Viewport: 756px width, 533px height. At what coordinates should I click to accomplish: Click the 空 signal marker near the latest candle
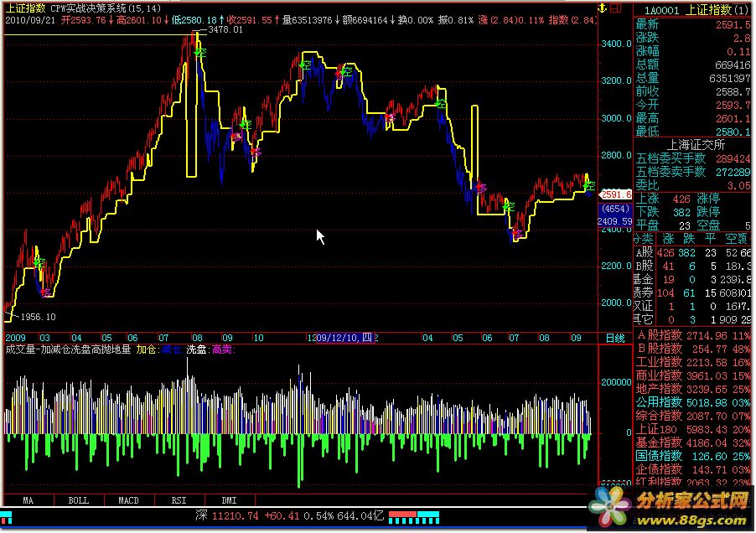point(588,185)
